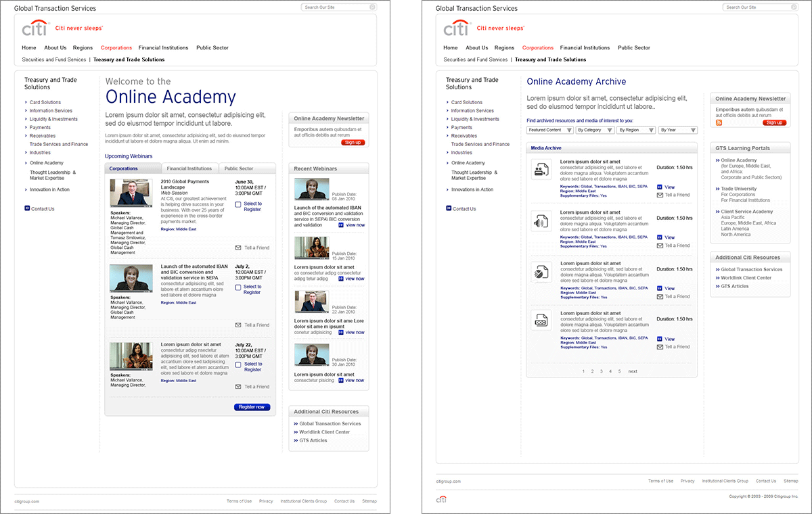The height and width of the screenshot is (514, 812).
Task: Click the view now arrow for the 08 Jan 2010 webinar
Action: coord(341,225)
